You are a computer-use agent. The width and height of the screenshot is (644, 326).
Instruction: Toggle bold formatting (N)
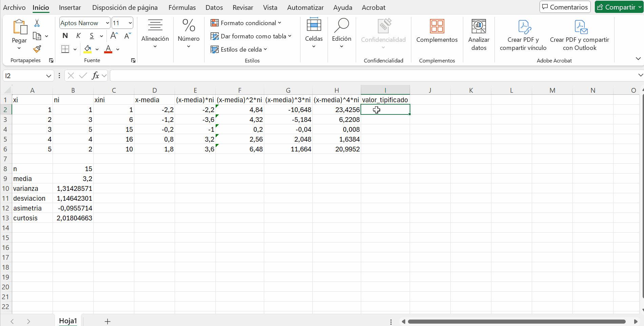65,36
